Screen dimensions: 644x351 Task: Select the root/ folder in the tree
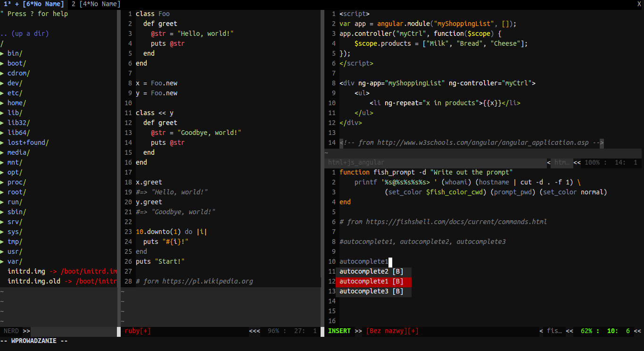click(x=17, y=192)
